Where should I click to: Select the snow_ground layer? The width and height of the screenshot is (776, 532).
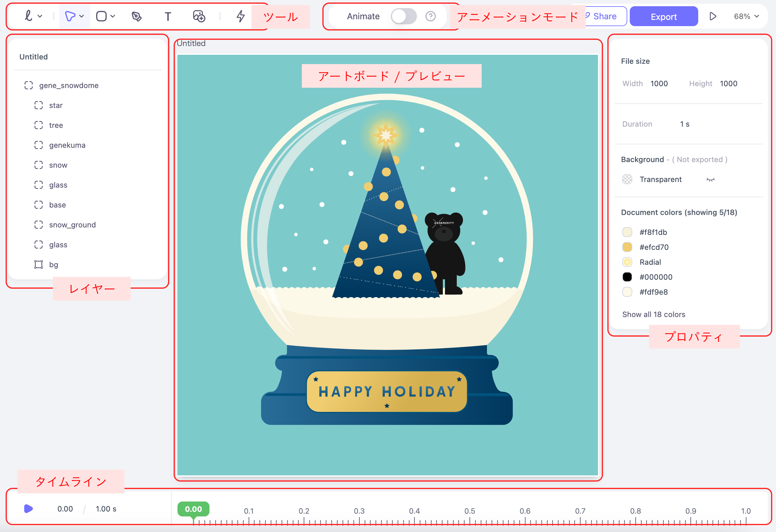tap(72, 225)
